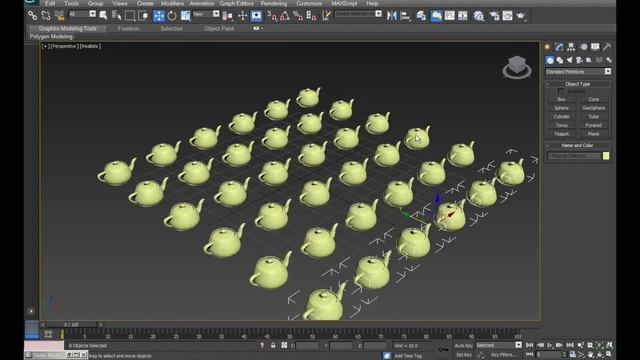Open the Modifiers menu
The width and height of the screenshot is (640, 360).
point(172,3)
